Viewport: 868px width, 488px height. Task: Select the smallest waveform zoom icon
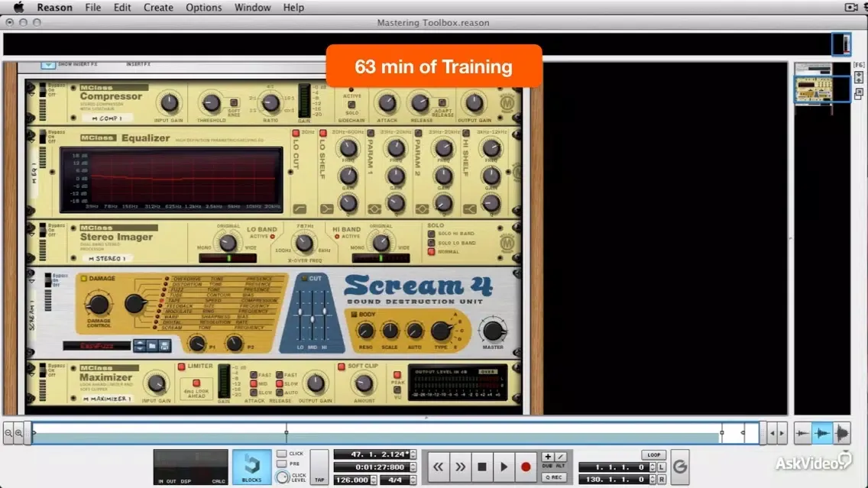pos(803,433)
